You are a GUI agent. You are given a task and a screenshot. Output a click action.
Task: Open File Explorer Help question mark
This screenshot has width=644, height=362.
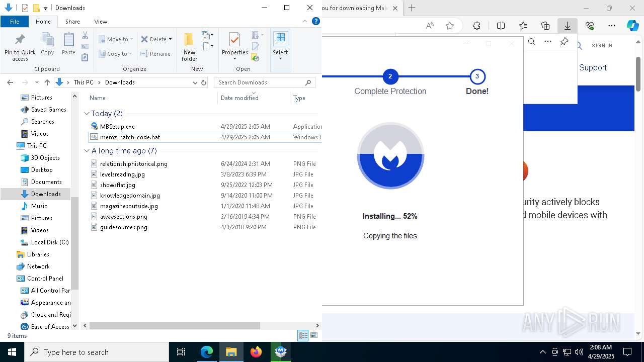(x=316, y=22)
